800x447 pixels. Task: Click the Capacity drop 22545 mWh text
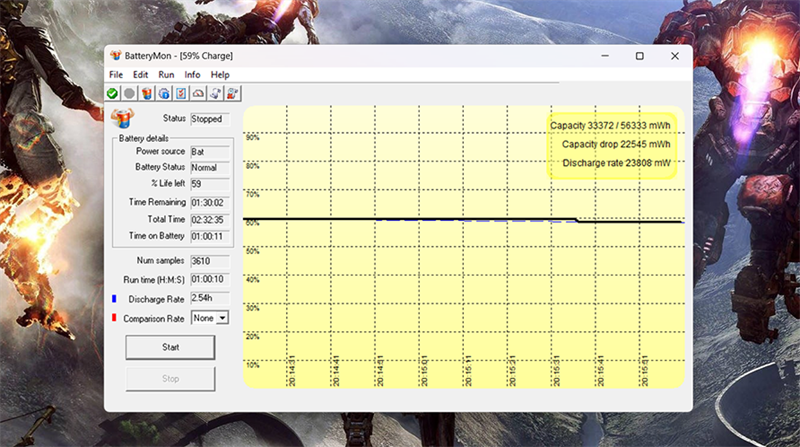click(616, 144)
